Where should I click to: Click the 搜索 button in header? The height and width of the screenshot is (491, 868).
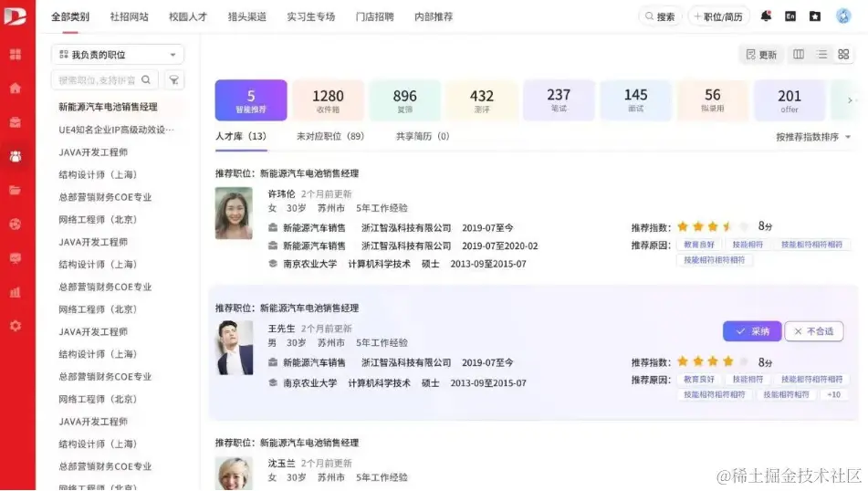click(660, 16)
